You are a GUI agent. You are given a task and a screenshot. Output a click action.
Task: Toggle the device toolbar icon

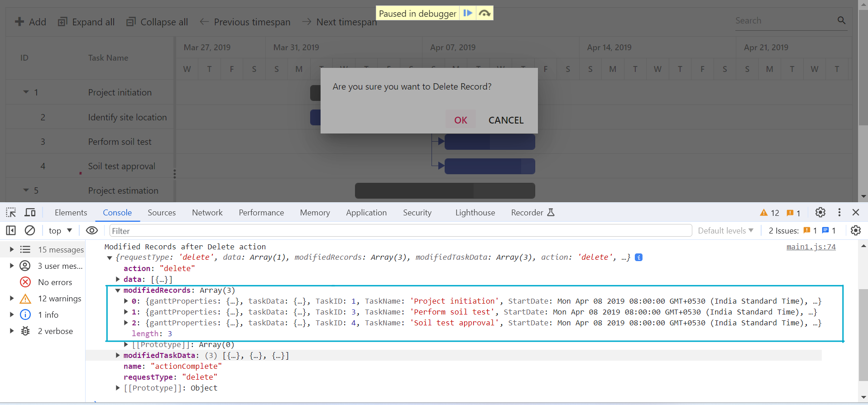[x=30, y=213]
